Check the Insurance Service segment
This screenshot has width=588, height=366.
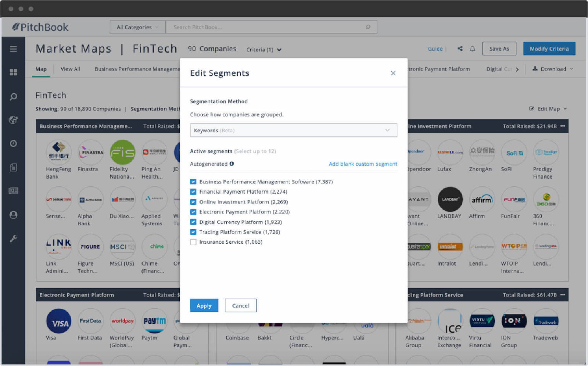click(193, 242)
